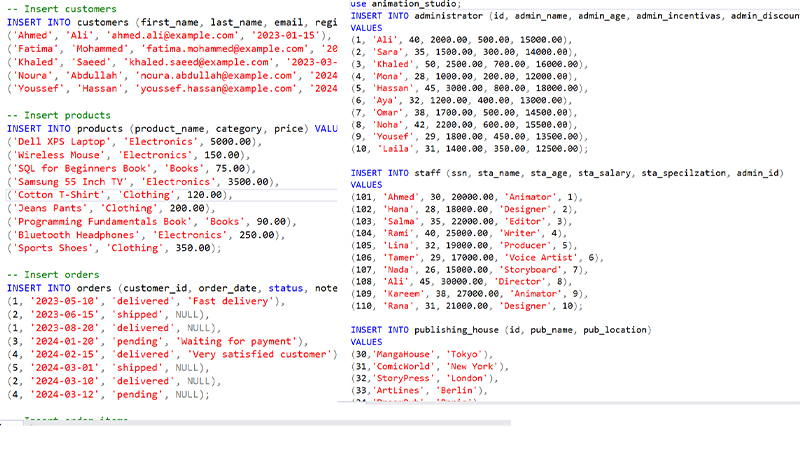This screenshot has width=800, height=460.
Task: Click the row with 'khaled.saeed@example.com'
Action: [172, 62]
